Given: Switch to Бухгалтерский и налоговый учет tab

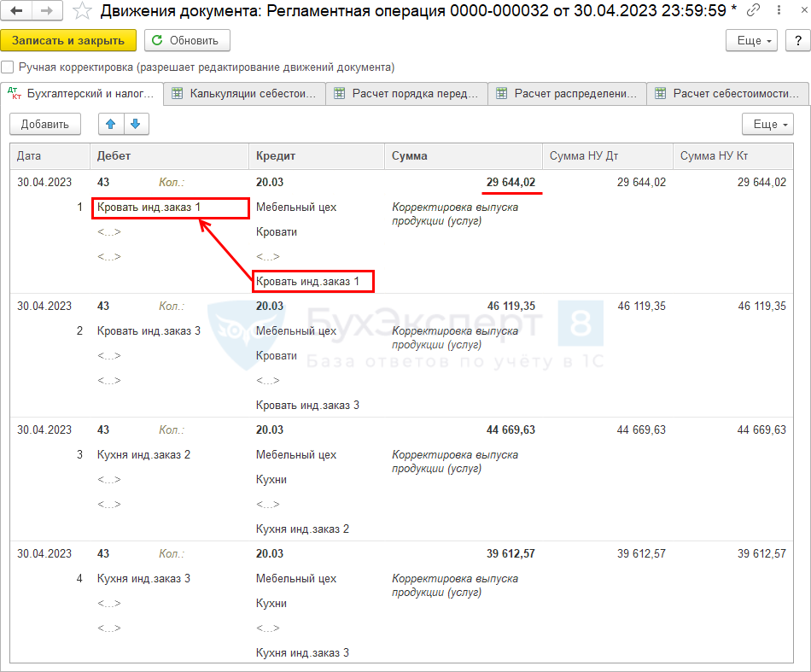Looking at the screenshot, I should (x=82, y=94).
